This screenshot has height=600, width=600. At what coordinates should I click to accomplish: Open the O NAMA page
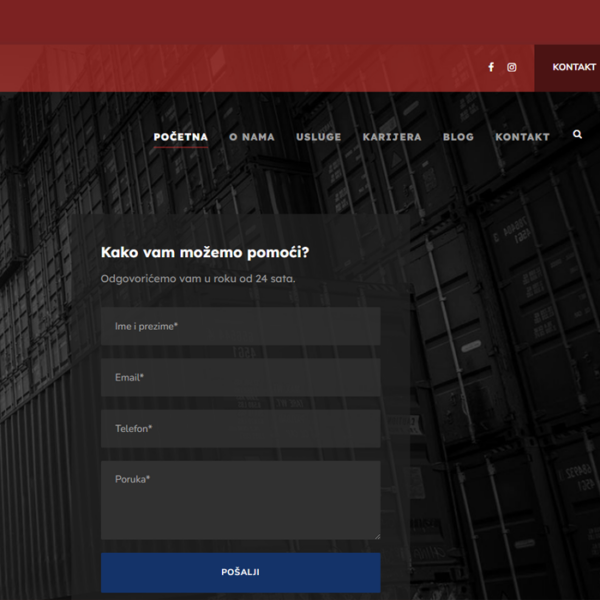pos(251,137)
